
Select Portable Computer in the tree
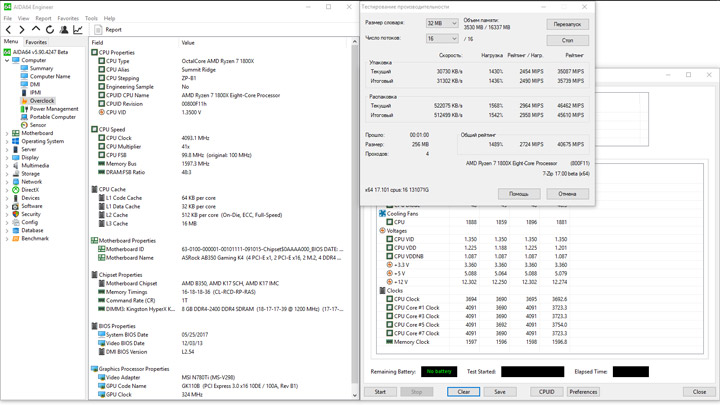click(x=52, y=117)
